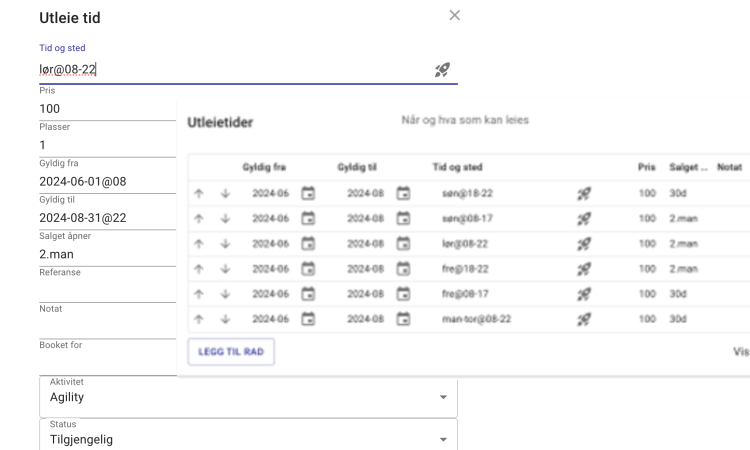Click the Pris input field
Screen dimensions: 750x450
(x=105, y=108)
